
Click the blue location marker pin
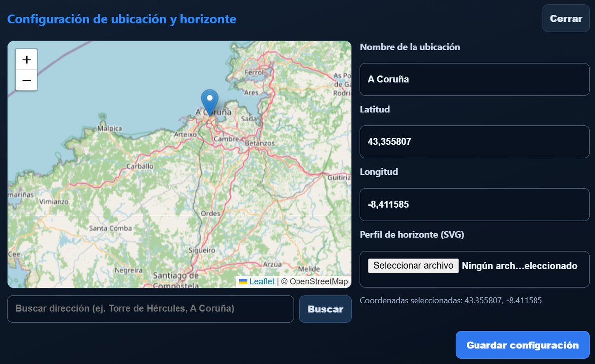(210, 103)
